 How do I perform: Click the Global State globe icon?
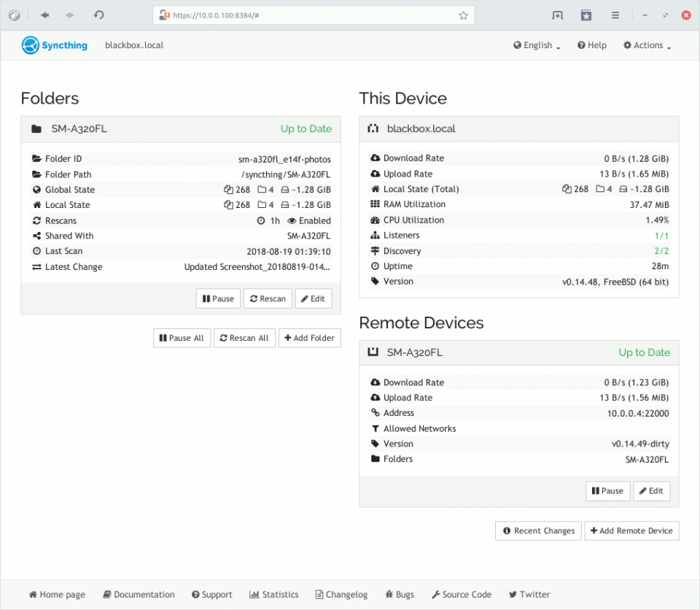pyautogui.click(x=37, y=190)
